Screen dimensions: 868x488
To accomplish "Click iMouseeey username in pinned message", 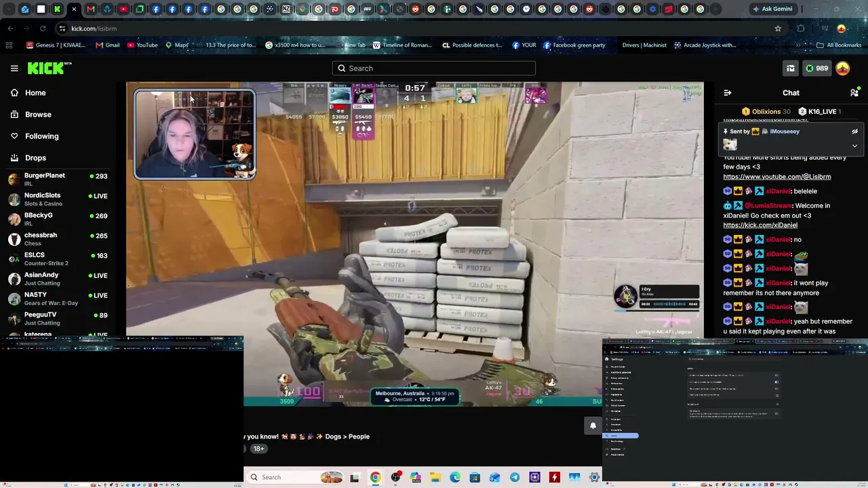I will pyautogui.click(x=785, y=131).
